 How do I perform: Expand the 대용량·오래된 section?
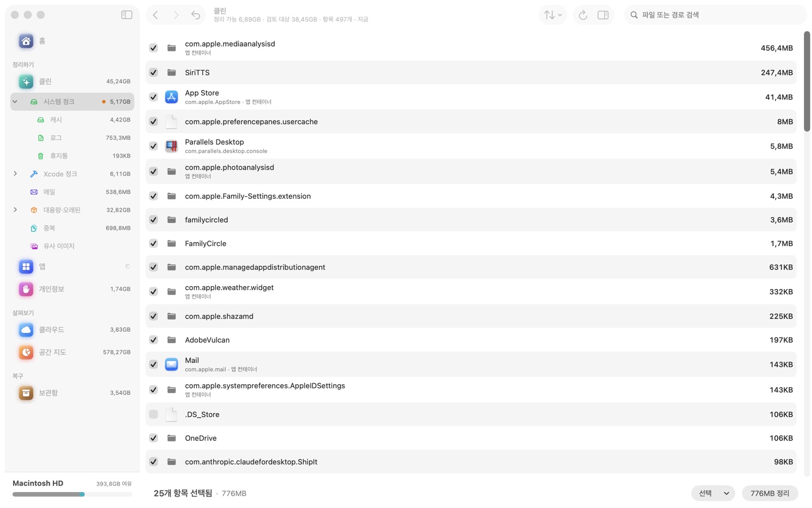point(15,210)
